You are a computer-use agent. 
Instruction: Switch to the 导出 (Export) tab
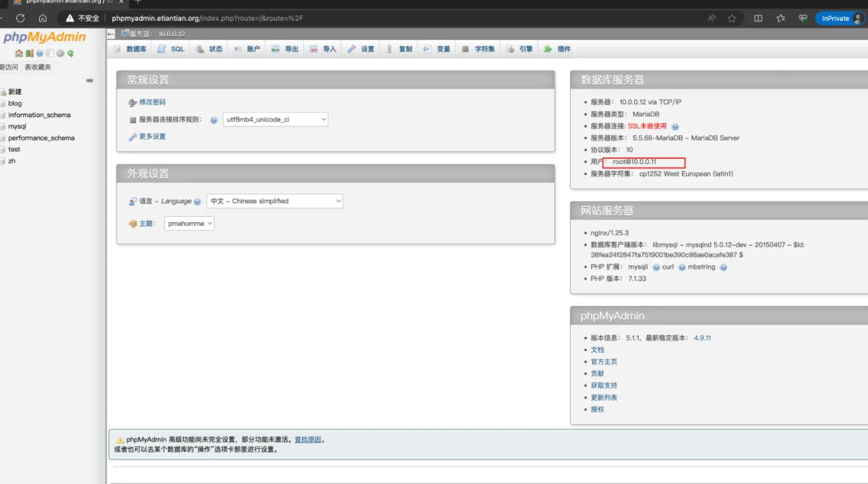click(x=285, y=49)
